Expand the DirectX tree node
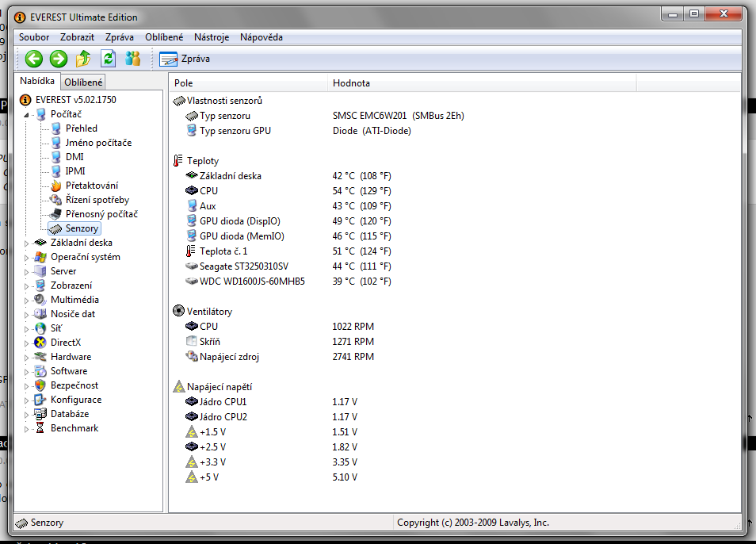This screenshot has height=544, width=756. 26,343
